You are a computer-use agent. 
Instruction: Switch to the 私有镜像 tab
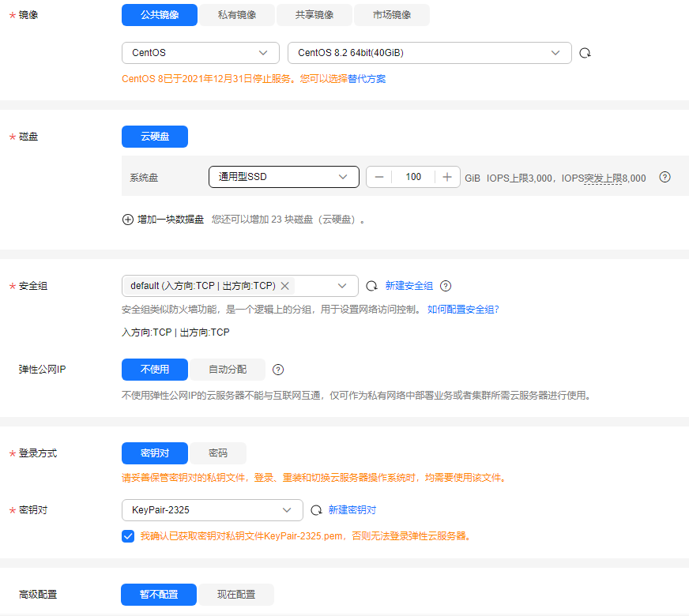pyautogui.click(x=237, y=15)
